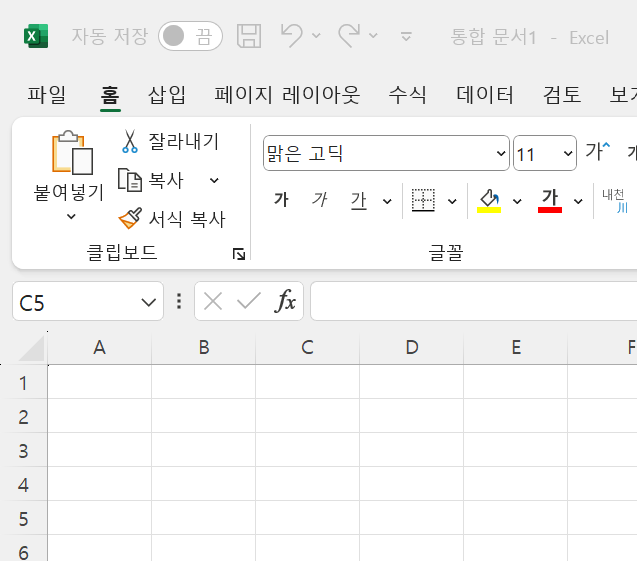Click the Save floppy disk icon
Image resolution: width=637 pixels, height=561 pixels.
[249, 36]
